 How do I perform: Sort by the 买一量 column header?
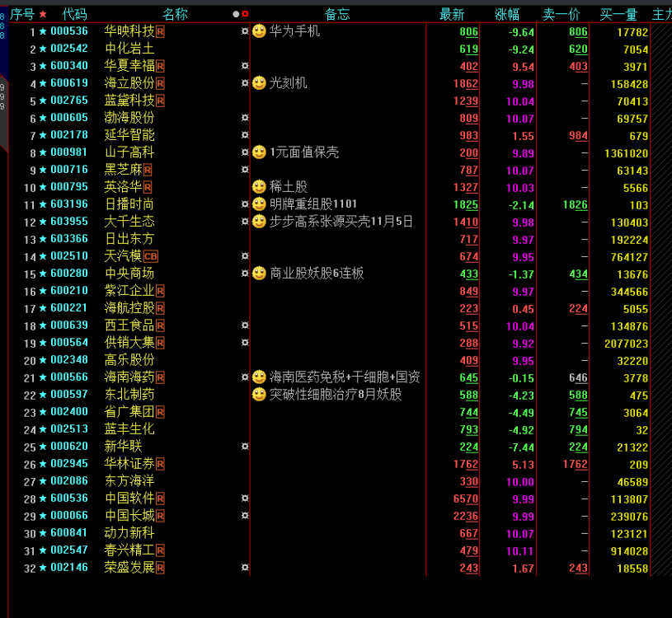pos(618,15)
